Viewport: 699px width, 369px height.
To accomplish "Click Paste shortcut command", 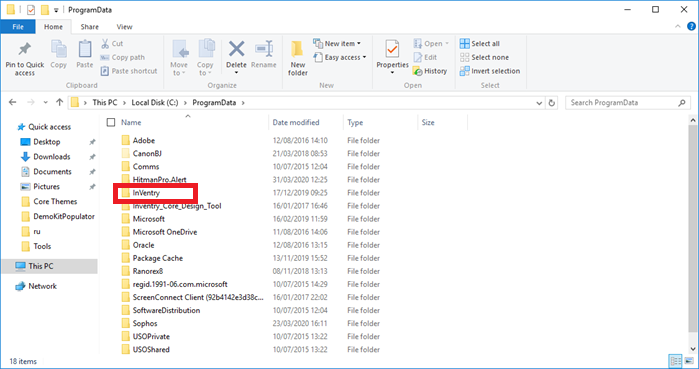I will pyautogui.click(x=129, y=71).
